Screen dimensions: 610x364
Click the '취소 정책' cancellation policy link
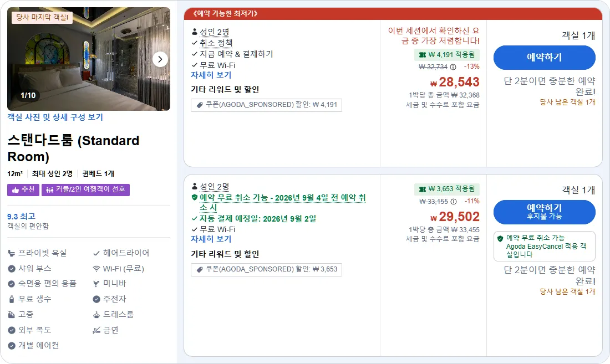(216, 43)
